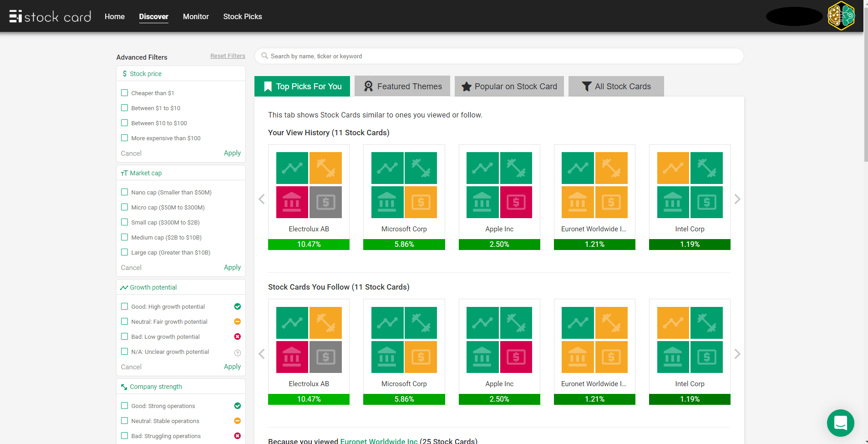Screen dimensions: 868x444
Task: Open the Euronet Worldwide Inc link
Action: [379, 441]
